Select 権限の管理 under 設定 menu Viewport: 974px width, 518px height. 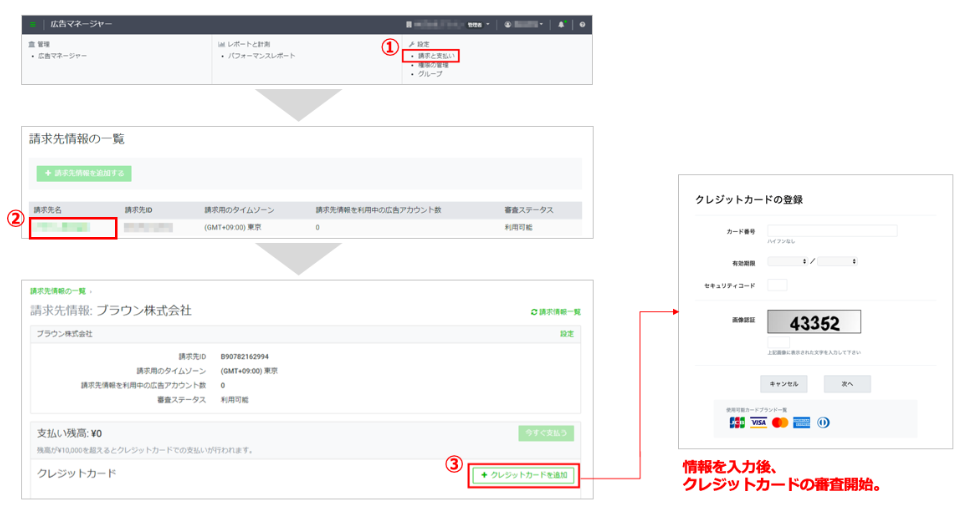tap(432, 65)
